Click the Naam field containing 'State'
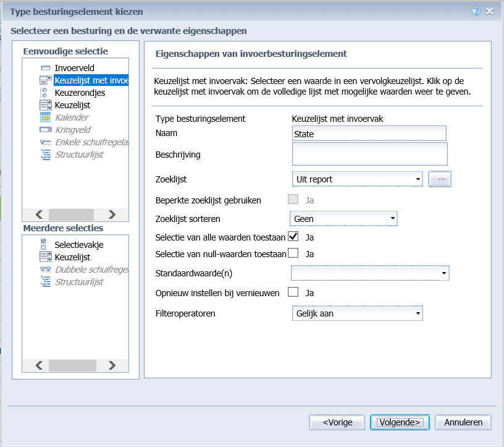Screen dimensions: 504x447 coord(369,134)
